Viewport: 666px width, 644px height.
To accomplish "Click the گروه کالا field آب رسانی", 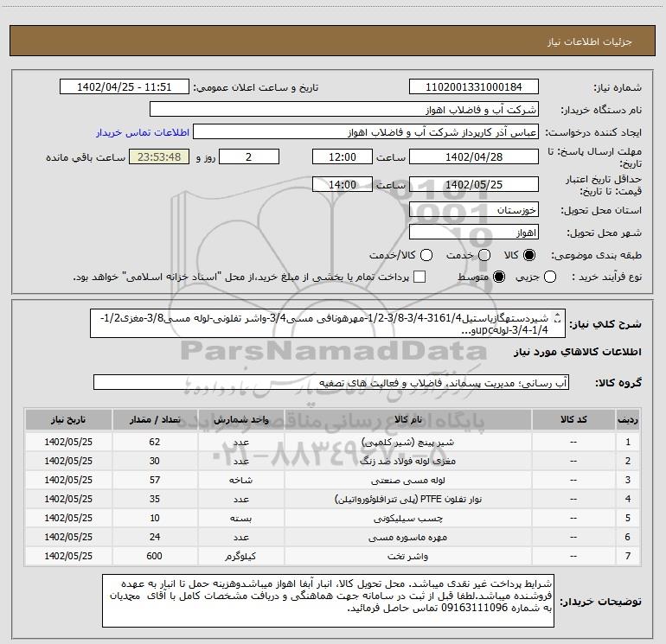I will pyautogui.click(x=331, y=382).
